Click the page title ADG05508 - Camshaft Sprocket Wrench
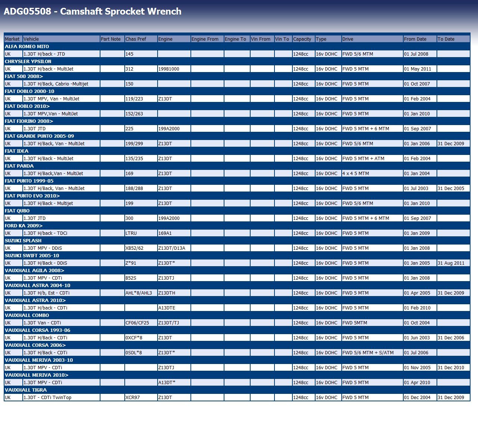The height and width of the screenshot is (448, 478). coord(93,11)
